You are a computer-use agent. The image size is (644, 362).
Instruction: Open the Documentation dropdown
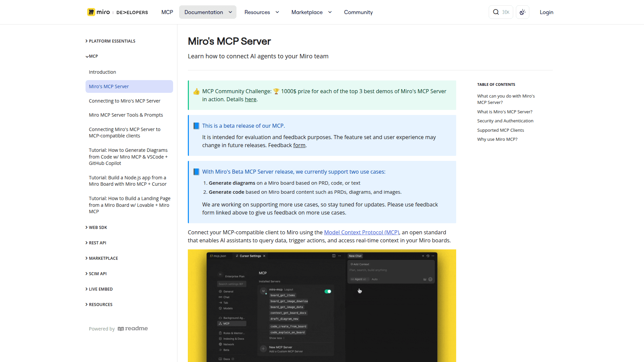207,12
